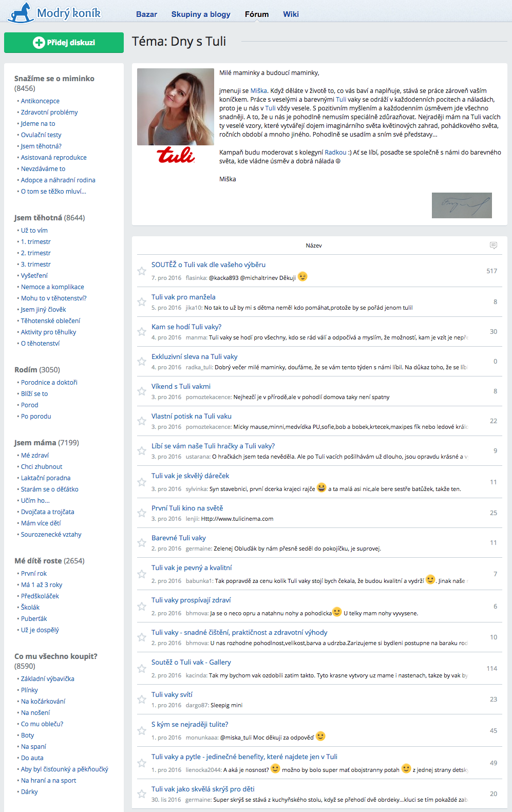Toggle star for 'Tuli vaky a pytle' thread
The height and width of the screenshot is (812, 512).
[x=142, y=763]
